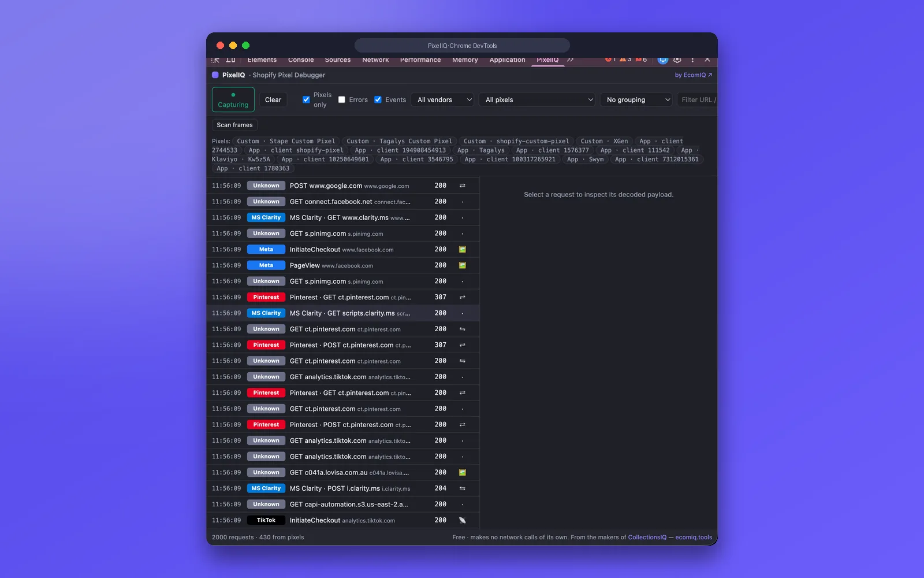The width and height of the screenshot is (924, 578).
Task: Open the blue AI assistance chat icon
Action: [663, 60]
